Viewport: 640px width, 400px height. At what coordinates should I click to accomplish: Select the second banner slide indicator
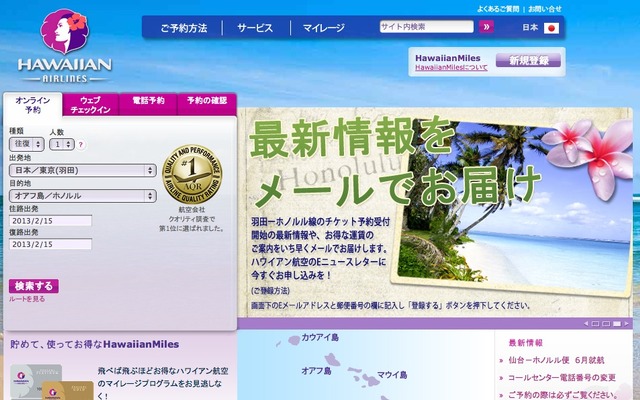606,324
